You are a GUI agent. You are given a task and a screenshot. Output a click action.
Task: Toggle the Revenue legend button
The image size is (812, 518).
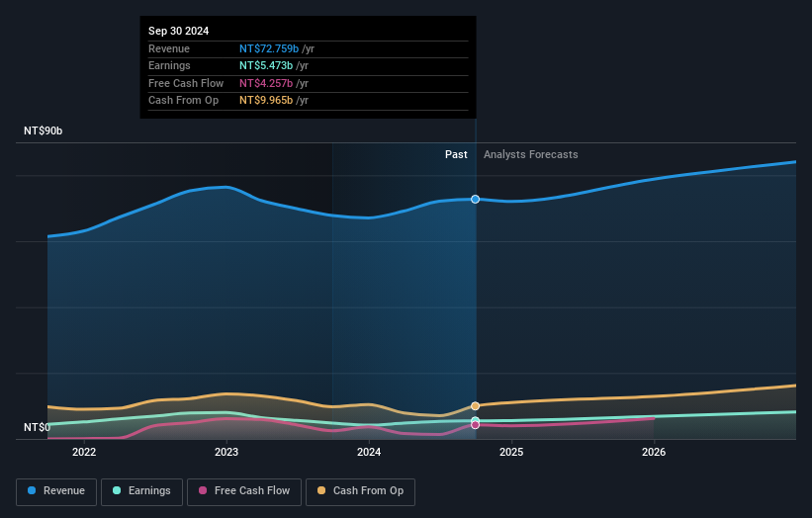point(56,491)
